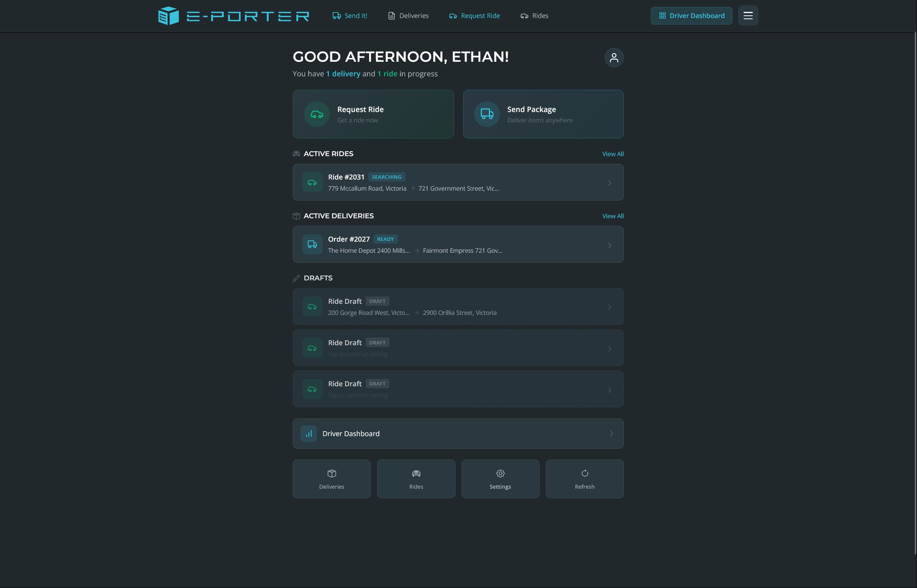Image resolution: width=917 pixels, height=588 pixels.
Task: Click the chart icon beside Driver Dashboard
Action: click(308, 433)
